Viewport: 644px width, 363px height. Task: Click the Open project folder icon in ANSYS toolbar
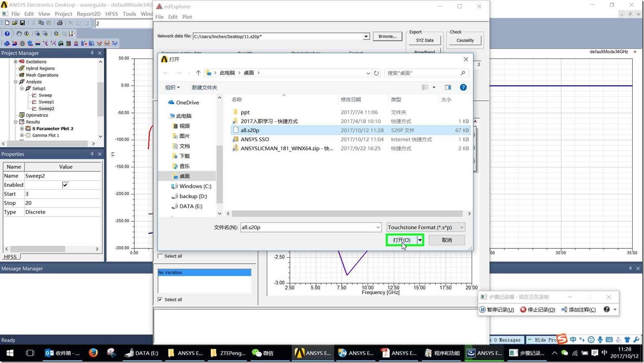pos(15,23)
